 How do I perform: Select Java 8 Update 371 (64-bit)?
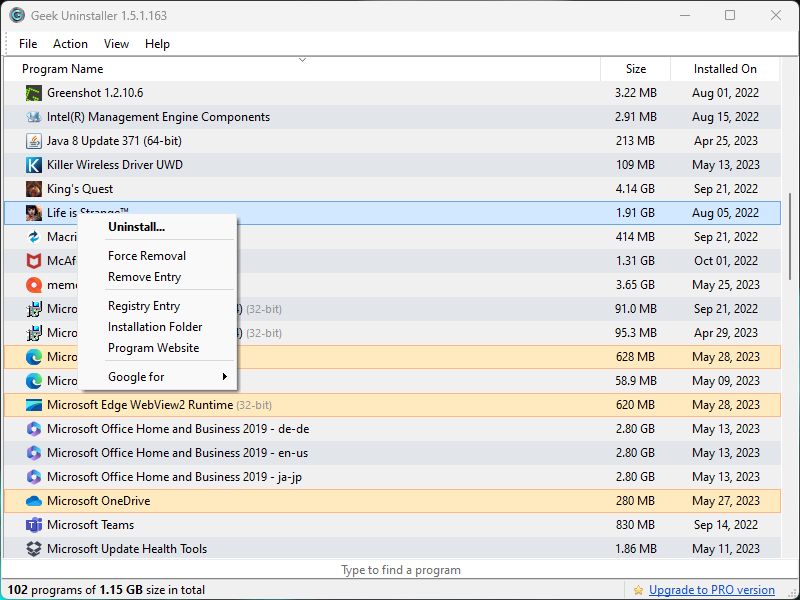click(x=114, y=141)
